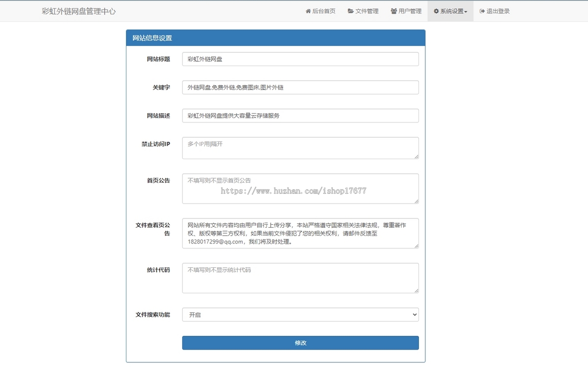Click the folder icon beside 文件管理
The width and height of the screenshot is (588, 381).
351,11
